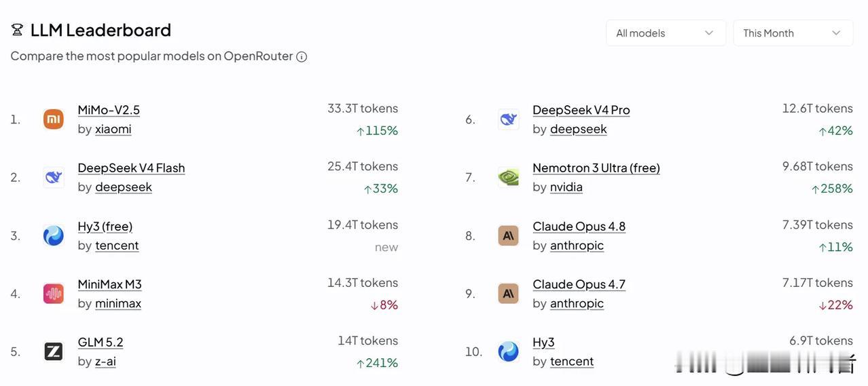Click the DeepSeek whale icon next to V4 Flash

point(53,178)
